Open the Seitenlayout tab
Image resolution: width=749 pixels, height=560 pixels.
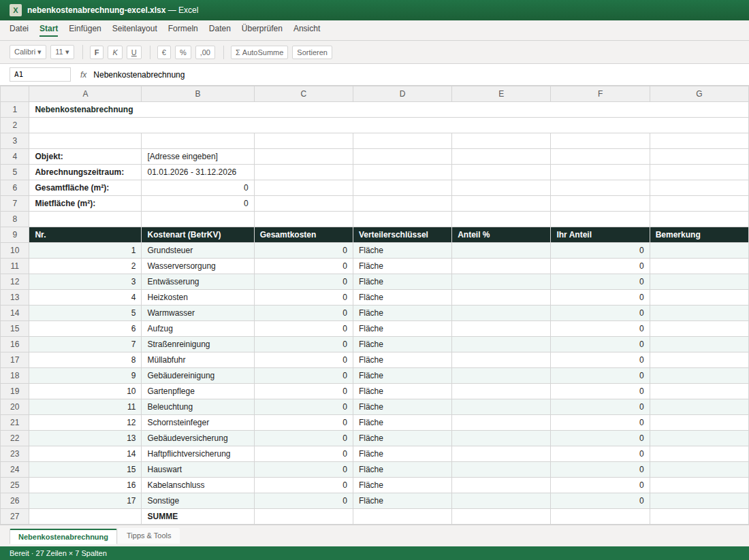[x=135, y=29]
